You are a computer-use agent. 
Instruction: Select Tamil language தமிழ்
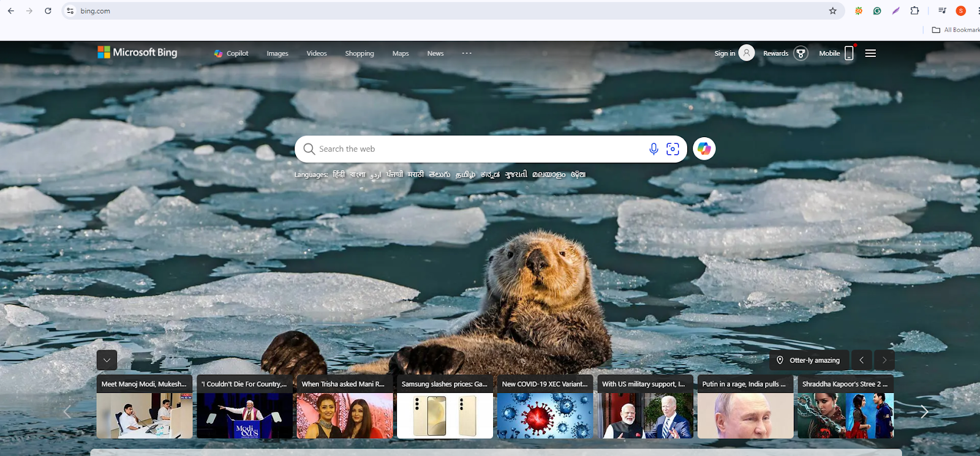(x=466, y=174)
